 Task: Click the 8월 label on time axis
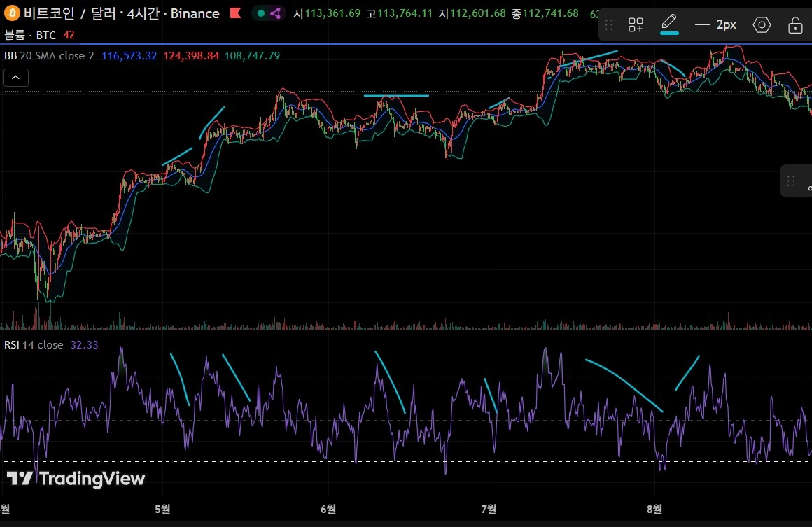(654, 509)
